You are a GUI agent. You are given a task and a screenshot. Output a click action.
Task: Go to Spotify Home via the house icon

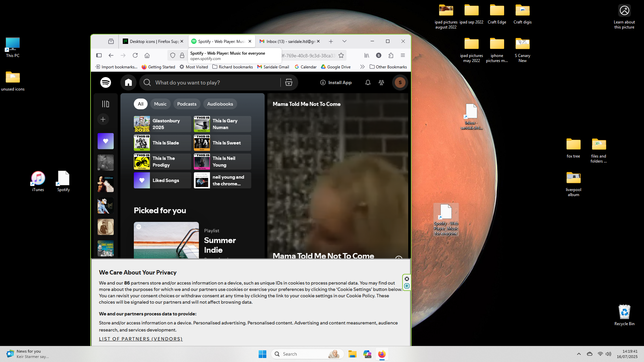click(128, 82)
